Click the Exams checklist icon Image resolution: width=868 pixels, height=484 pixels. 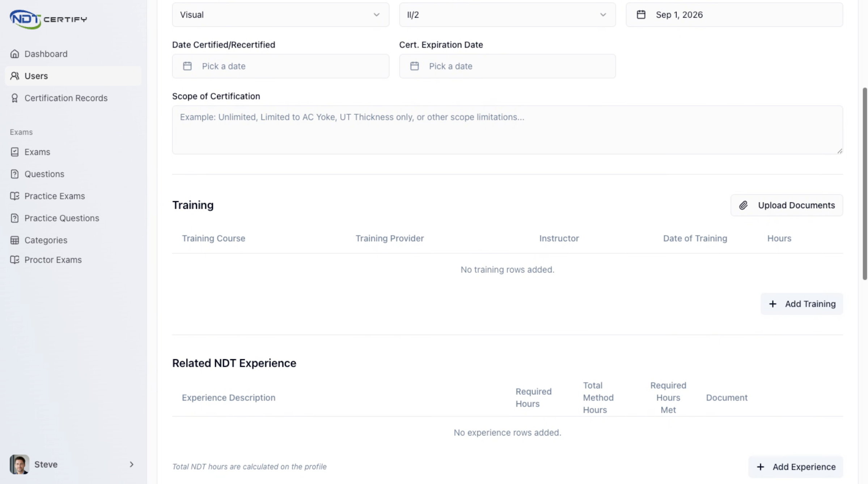pyautogui.click(x=14, y=152)
